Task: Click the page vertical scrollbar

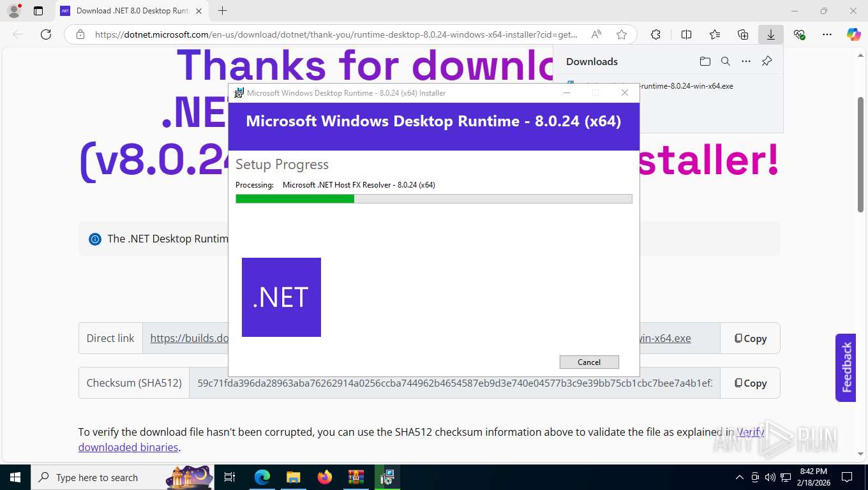Action: point(861,154)
